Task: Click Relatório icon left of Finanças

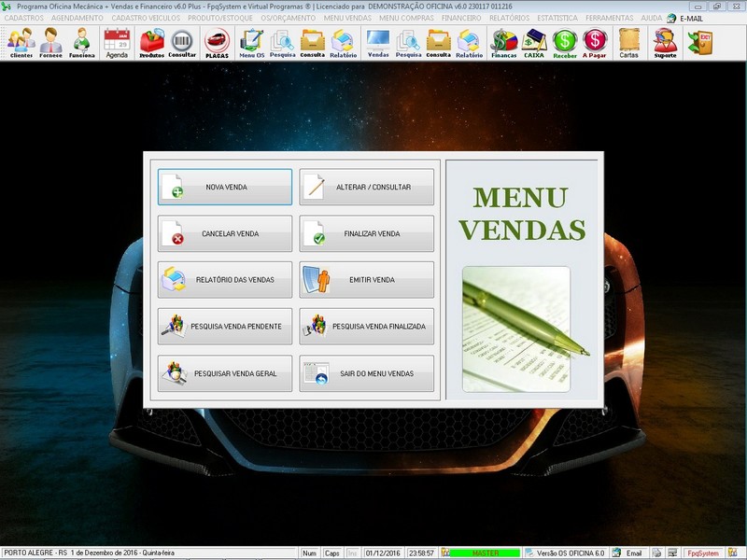Action: pyautogui.click(x=469, y=43)
